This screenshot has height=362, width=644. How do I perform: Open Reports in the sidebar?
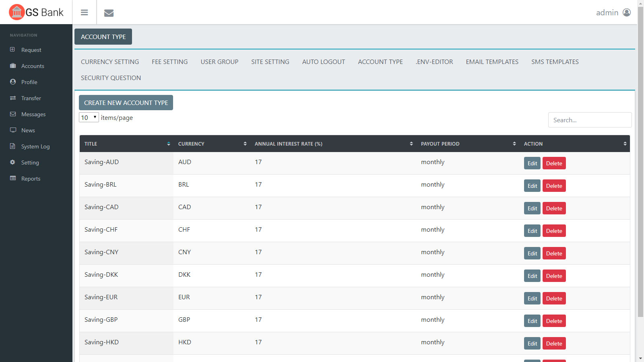tap(31, 179)
